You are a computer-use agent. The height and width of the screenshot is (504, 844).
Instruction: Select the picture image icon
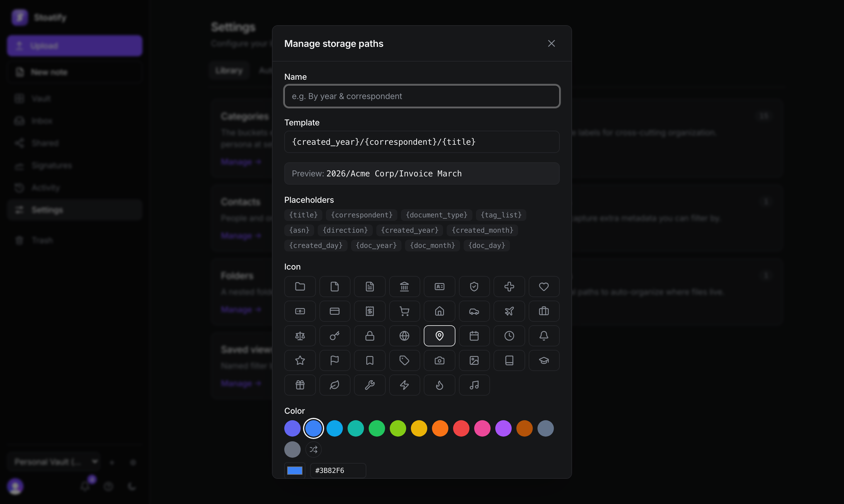[x=474, y=360]
